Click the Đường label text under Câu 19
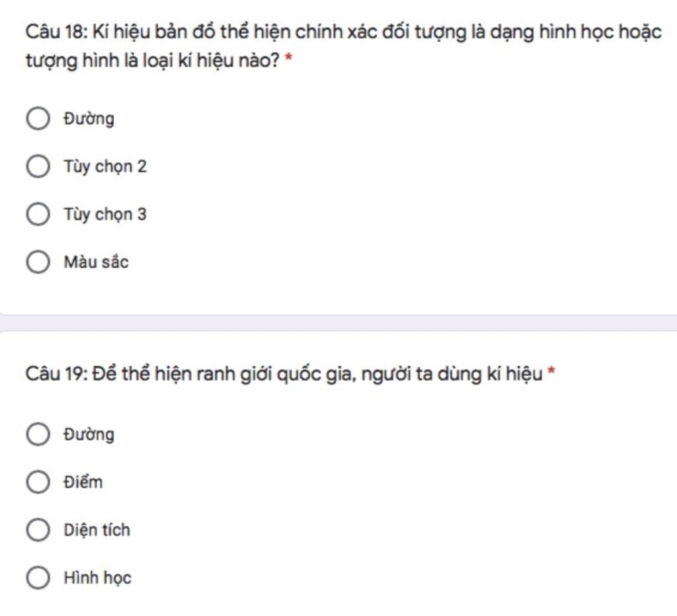The width and height of the screenshot is (677, 616). (x=89, y=435)
